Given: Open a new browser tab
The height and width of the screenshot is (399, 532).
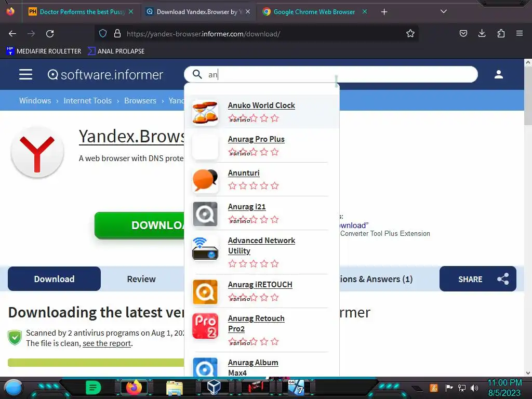Looking at the screenshot, I should point(384,12).
